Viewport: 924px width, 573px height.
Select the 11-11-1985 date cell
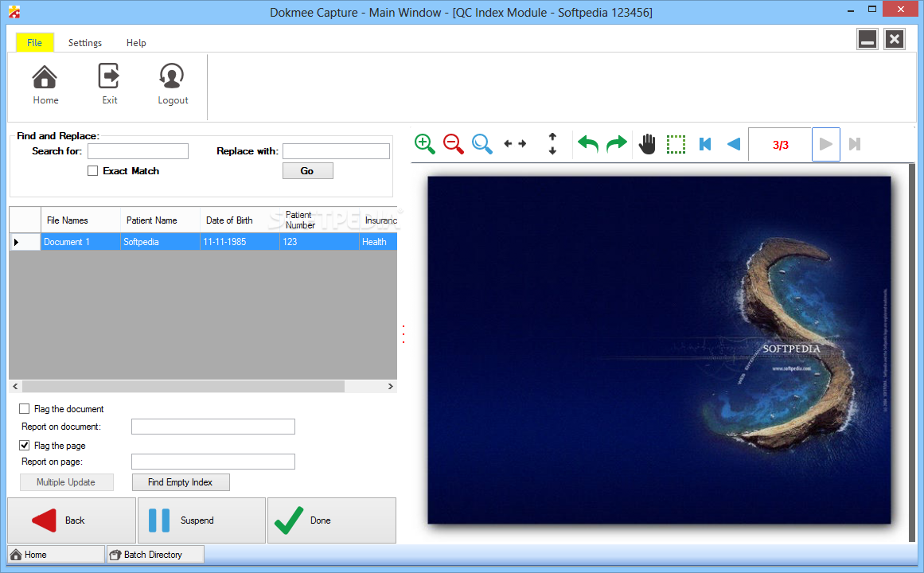[240, 242]
